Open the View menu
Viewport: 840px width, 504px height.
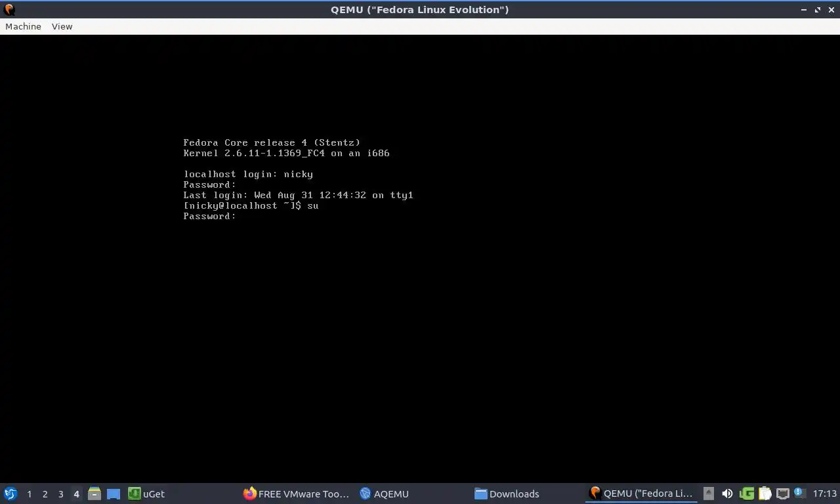[x=62, y=26]
